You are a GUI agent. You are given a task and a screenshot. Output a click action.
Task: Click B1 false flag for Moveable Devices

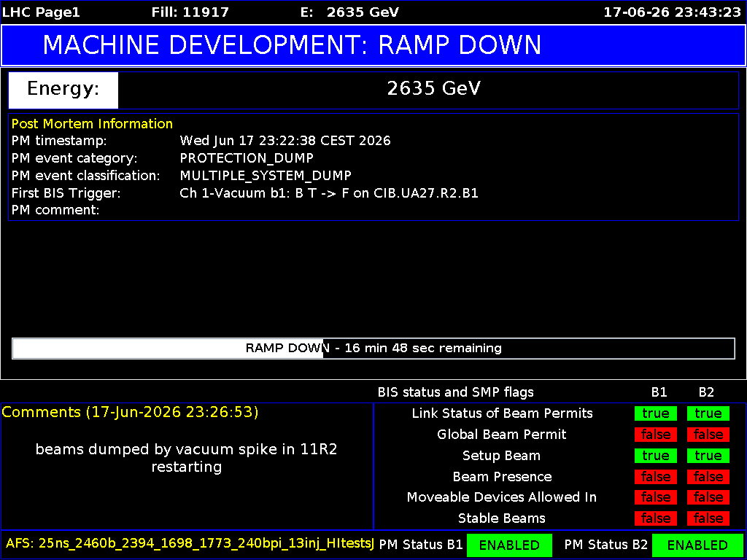[656, 497]
